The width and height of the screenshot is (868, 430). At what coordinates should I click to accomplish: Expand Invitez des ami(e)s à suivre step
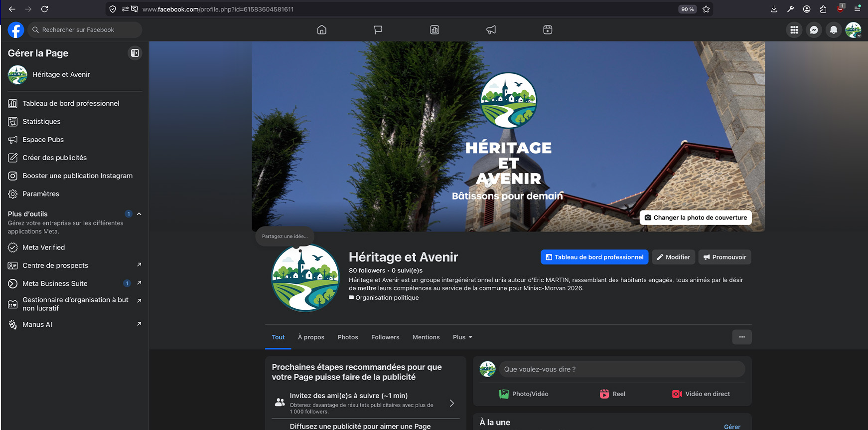(x=451, y=403)
